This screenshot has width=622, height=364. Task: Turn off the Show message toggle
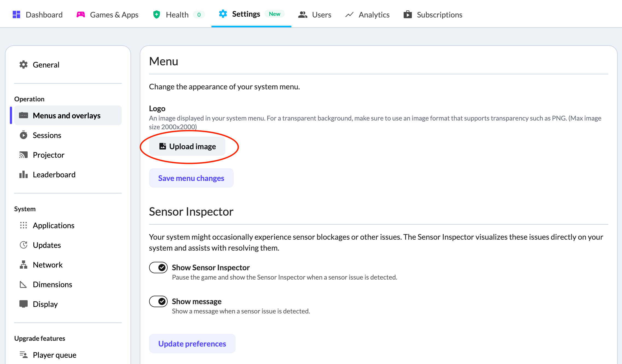158,301
